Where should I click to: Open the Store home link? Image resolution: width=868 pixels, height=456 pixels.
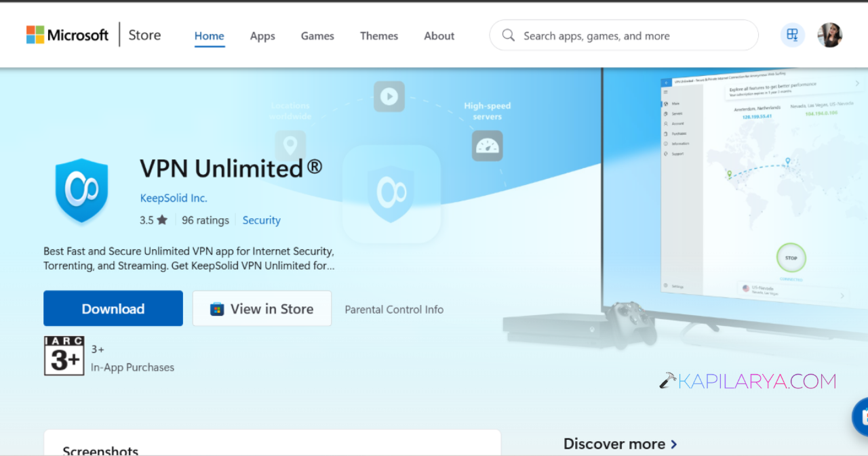(144, 35)
